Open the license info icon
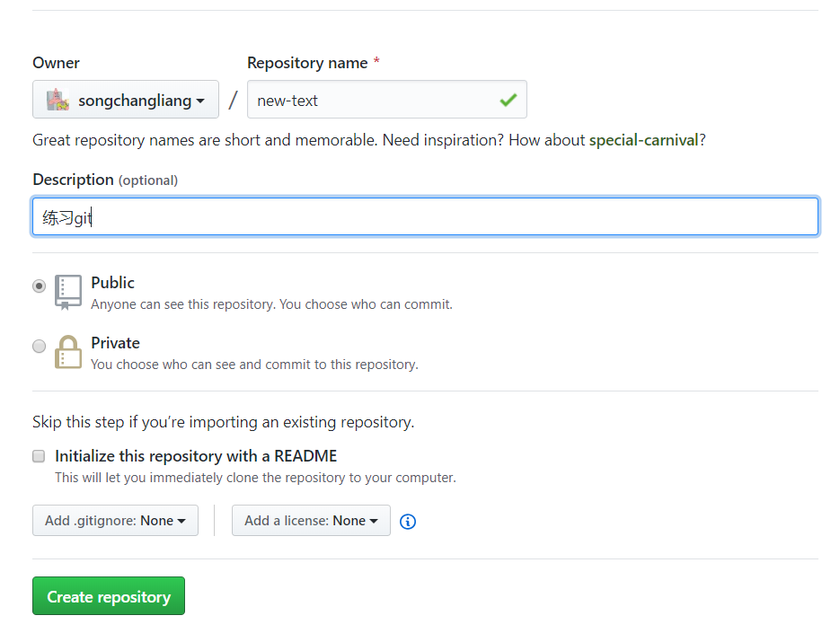 (x=408, y=521)
